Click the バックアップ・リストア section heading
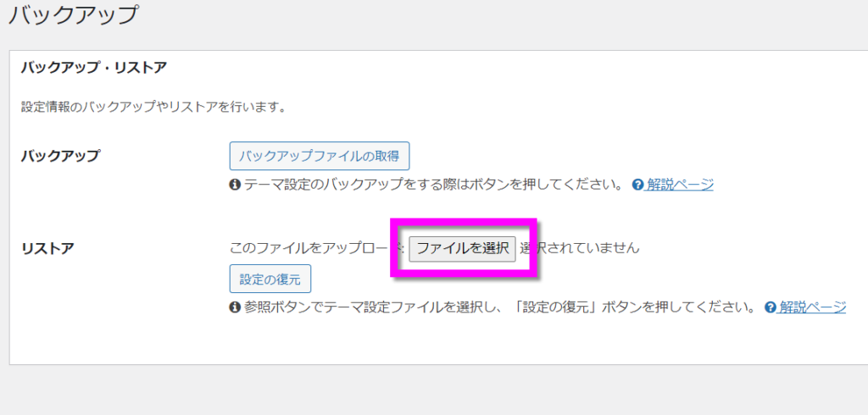 point(93,67)
